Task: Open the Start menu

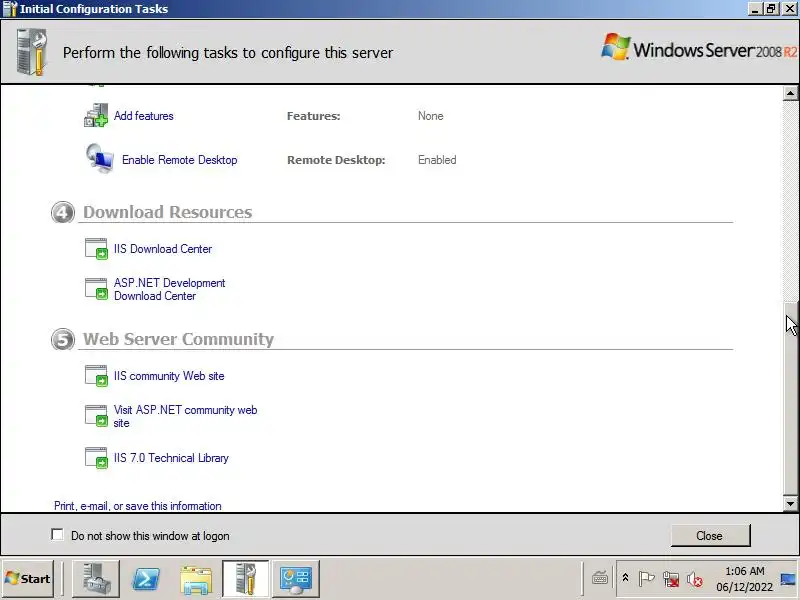Action: point(28,579)
